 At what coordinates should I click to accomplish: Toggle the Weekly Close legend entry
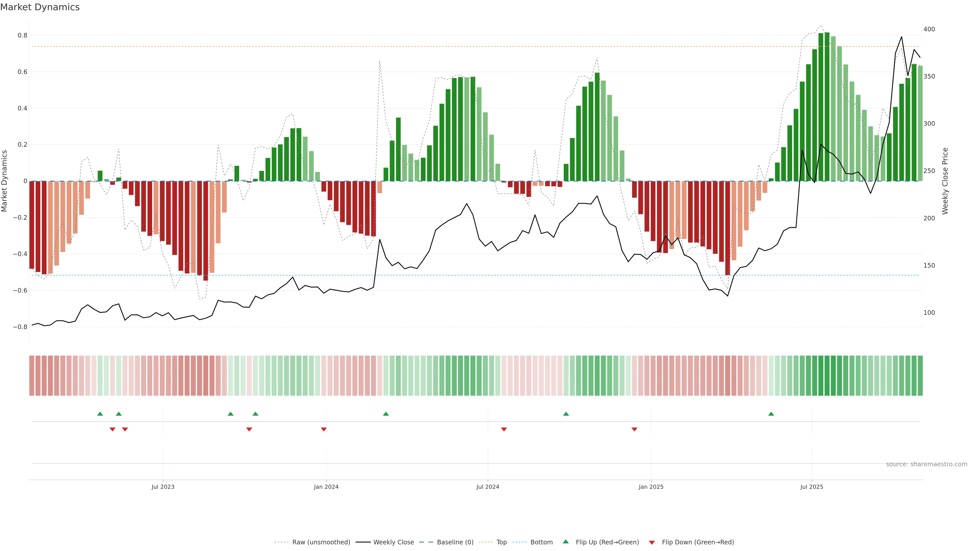393,542
